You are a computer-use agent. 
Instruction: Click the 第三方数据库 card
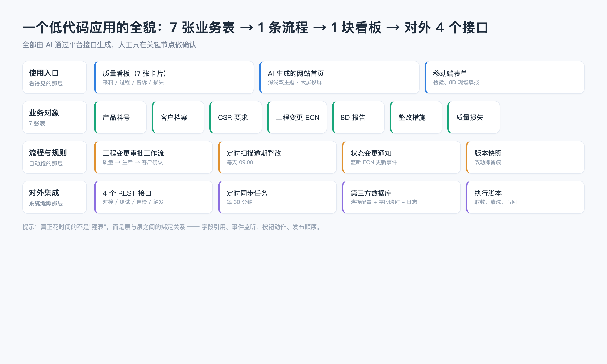click(401, 197)
